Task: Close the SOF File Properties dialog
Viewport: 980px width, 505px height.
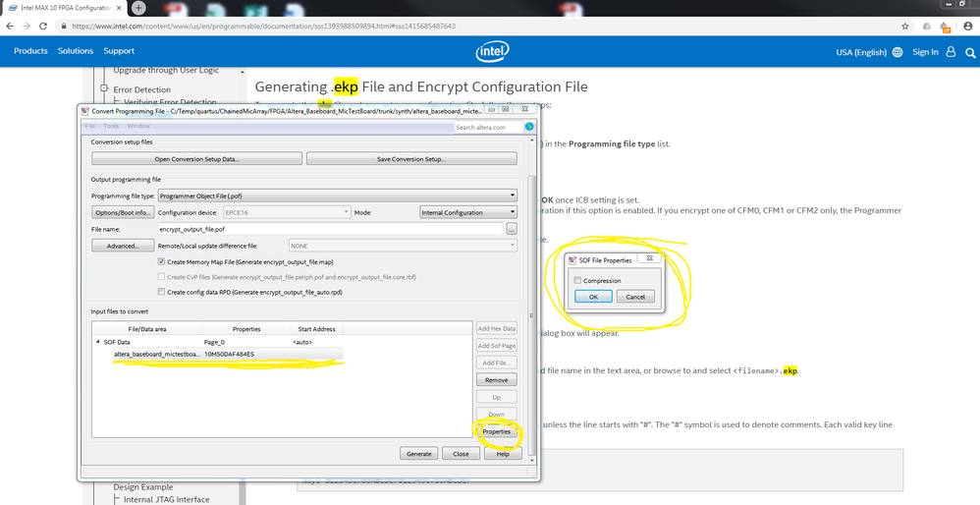Action: [649, 258]
